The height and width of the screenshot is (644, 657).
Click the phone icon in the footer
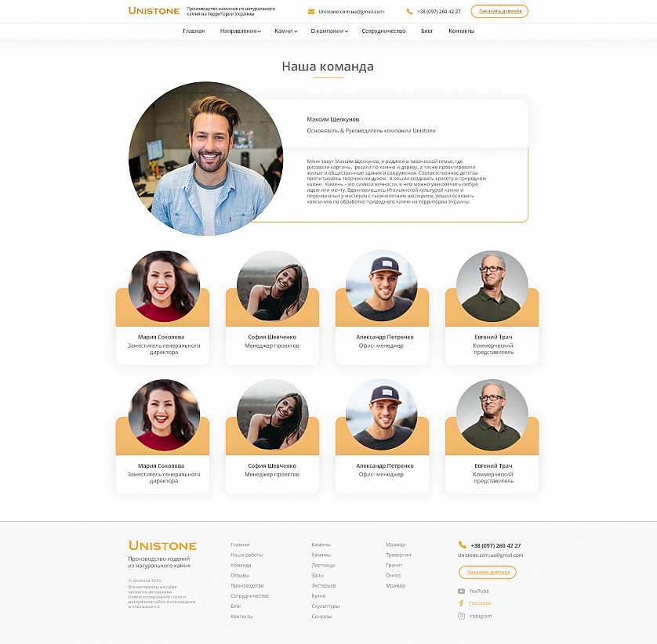462,545
